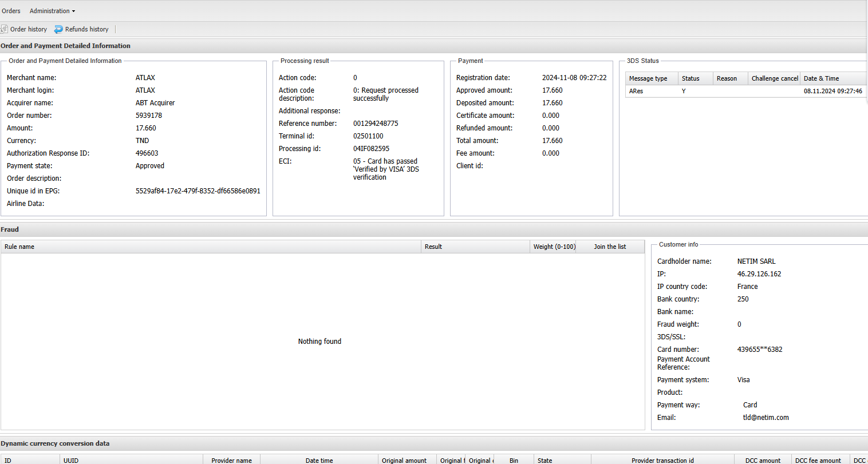Sort fraud table by Result column
The image size is (868, 464).
433,247
